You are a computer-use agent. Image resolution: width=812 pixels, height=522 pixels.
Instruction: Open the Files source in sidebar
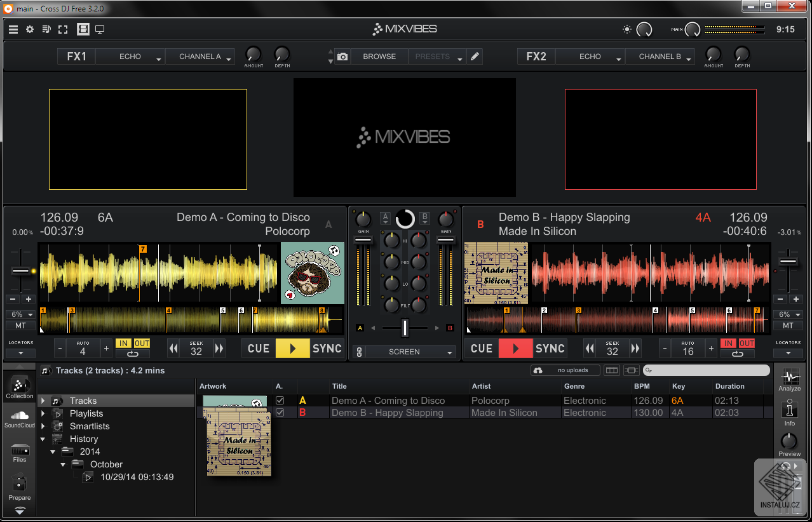[20, 452]
